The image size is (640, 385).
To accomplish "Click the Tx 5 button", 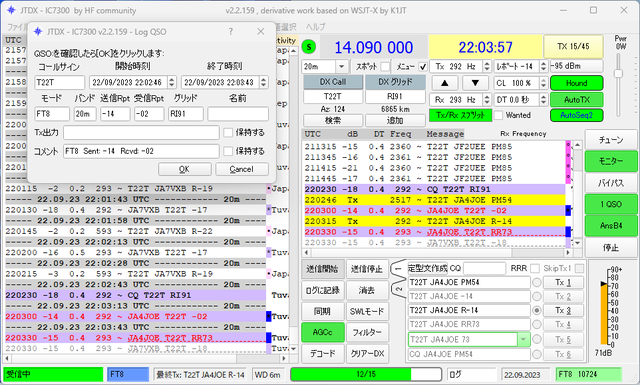I will 563,339.
